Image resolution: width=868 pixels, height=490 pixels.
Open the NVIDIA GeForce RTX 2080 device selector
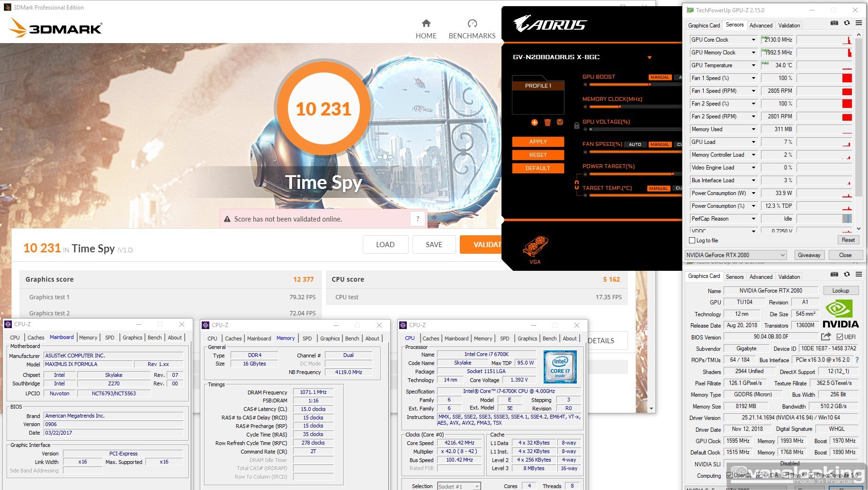coord(736,255)
